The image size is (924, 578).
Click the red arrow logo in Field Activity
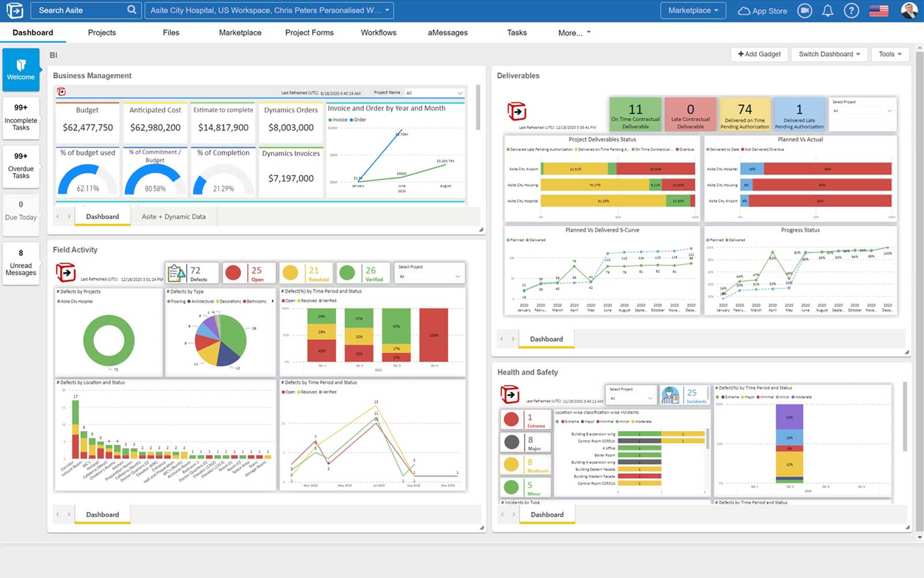65,272
